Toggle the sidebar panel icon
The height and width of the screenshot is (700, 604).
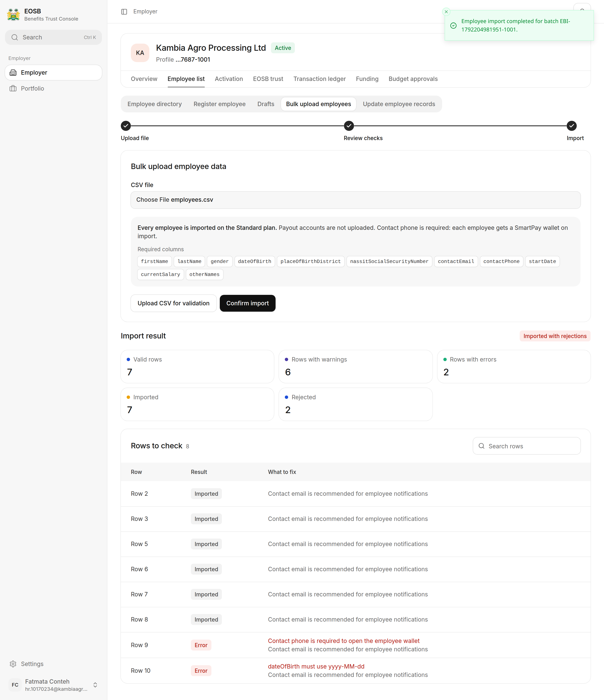[124, 12]
